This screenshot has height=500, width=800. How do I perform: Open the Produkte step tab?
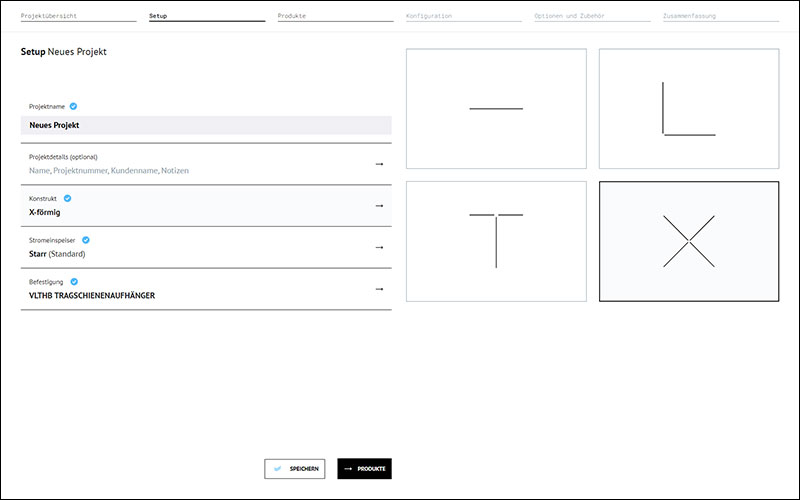(336, 16)
